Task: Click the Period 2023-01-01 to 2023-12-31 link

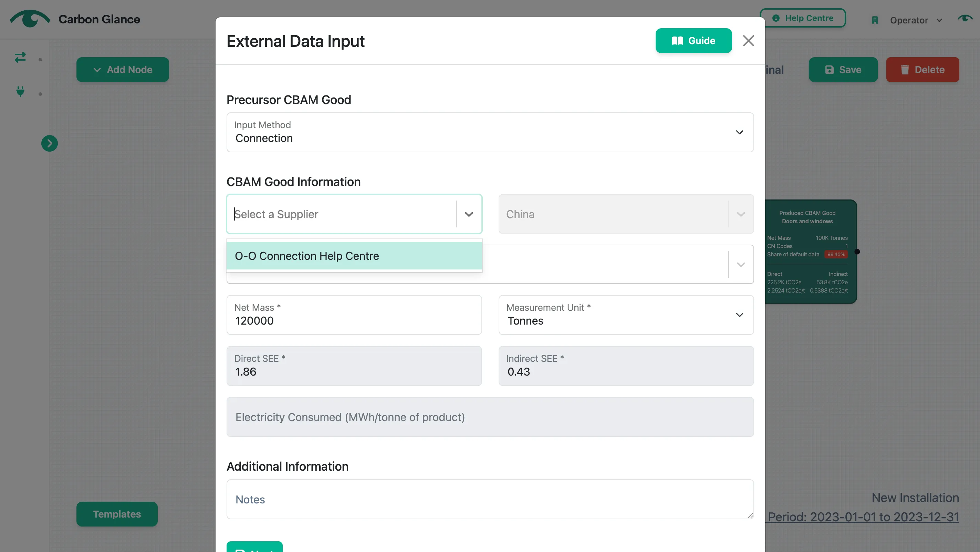Action: pyautogui.click(x=863, y=517)
